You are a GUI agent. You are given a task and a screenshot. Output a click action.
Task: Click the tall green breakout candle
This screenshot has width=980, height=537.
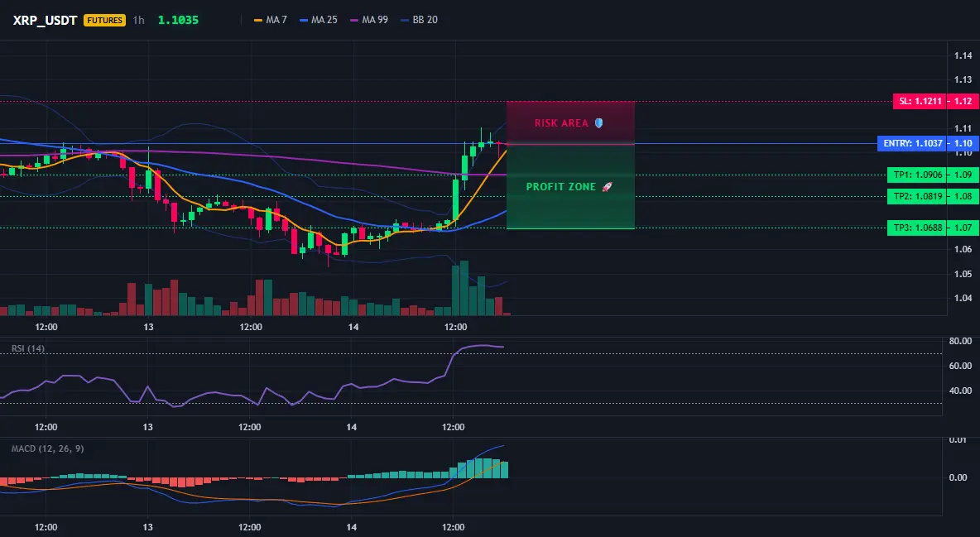[x=455, y=201]
